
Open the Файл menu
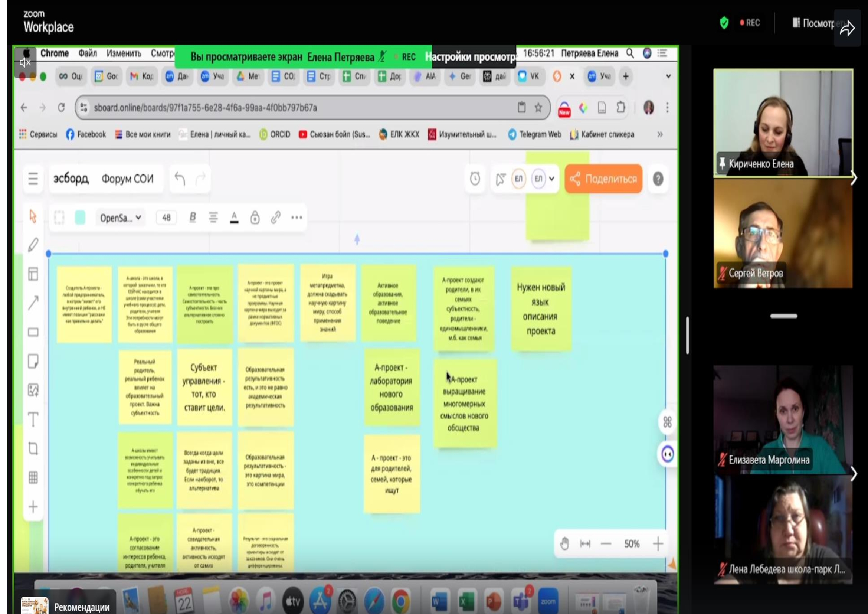pos(88,53)
